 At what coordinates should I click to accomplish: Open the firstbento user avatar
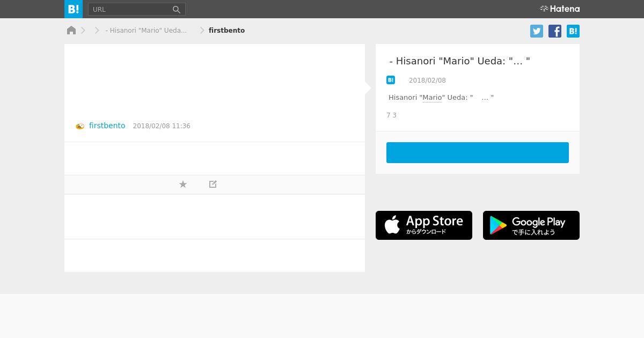click(80, 126)
